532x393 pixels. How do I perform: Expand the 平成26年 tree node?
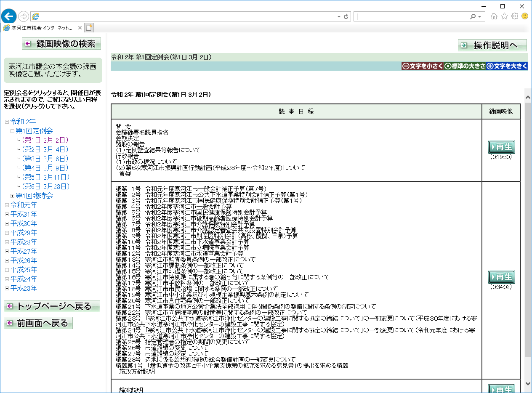(x=7, y=260)
